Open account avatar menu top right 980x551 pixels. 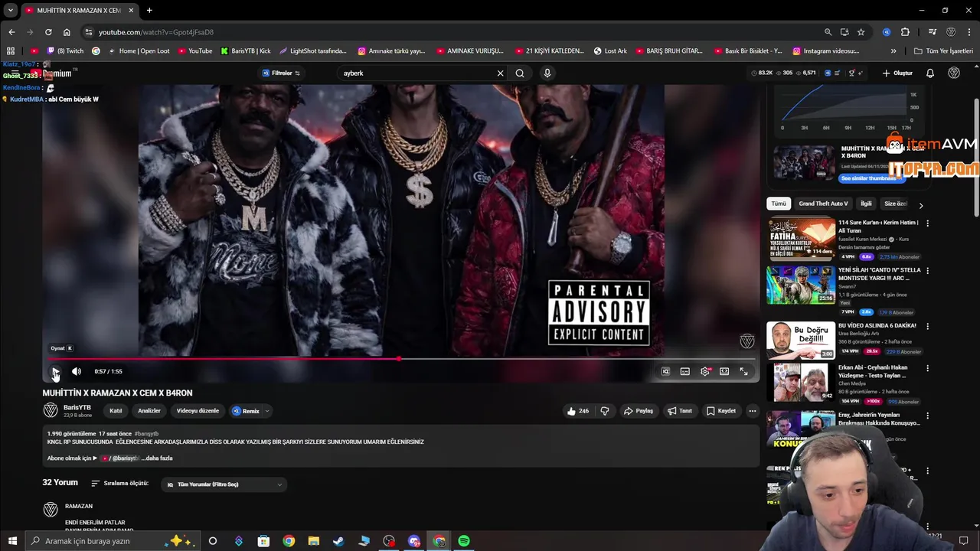pos(954,73)
